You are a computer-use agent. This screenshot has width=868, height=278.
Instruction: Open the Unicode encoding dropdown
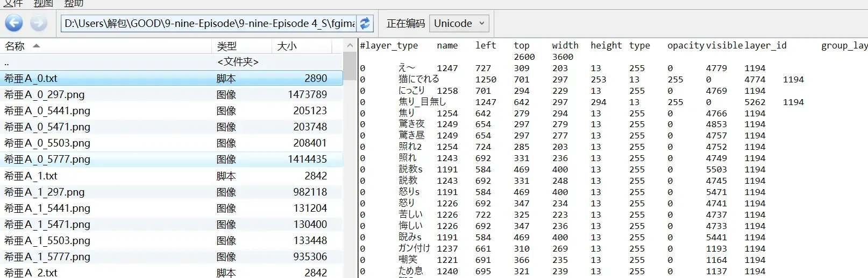pyautogui.click(x=459, y=23)
